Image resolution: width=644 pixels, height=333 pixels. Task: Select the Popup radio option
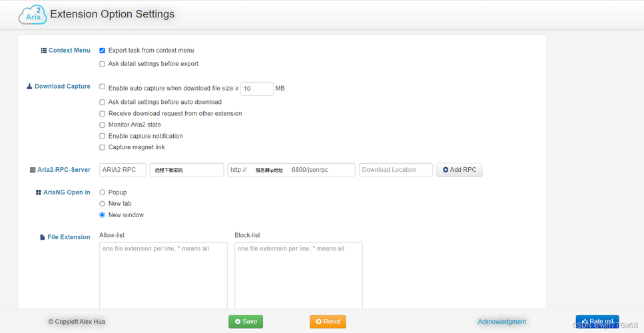103,192
